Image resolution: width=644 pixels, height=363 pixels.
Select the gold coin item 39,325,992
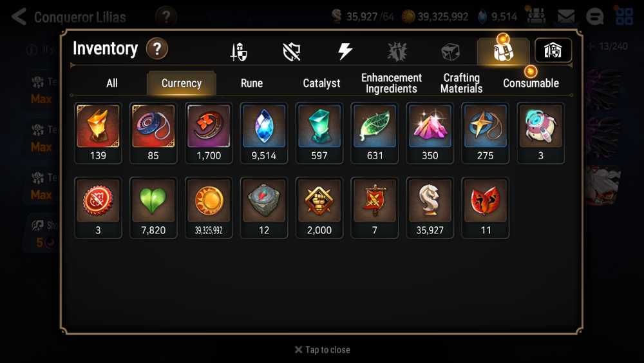pyautogui.click(x=209, y=208)
